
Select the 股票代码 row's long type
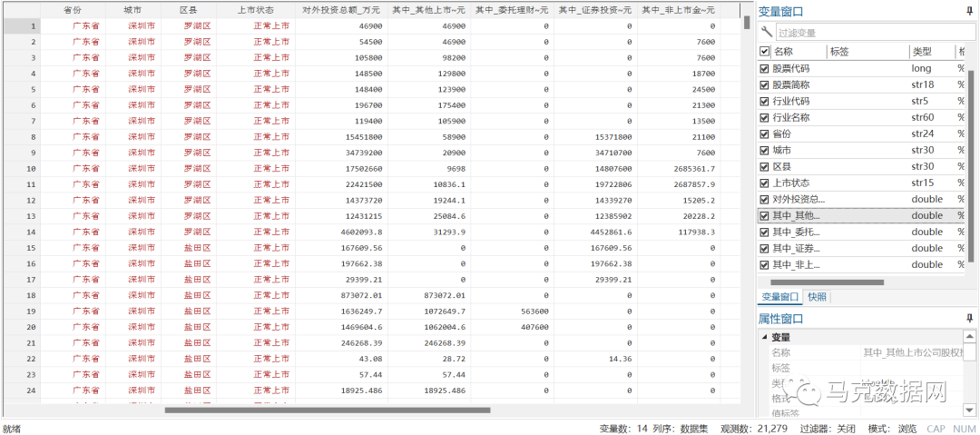[x=921, y=68]
